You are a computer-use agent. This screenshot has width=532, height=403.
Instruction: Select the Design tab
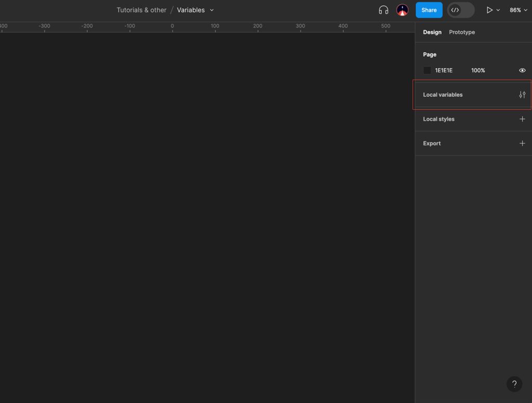[x=432, y=32]
